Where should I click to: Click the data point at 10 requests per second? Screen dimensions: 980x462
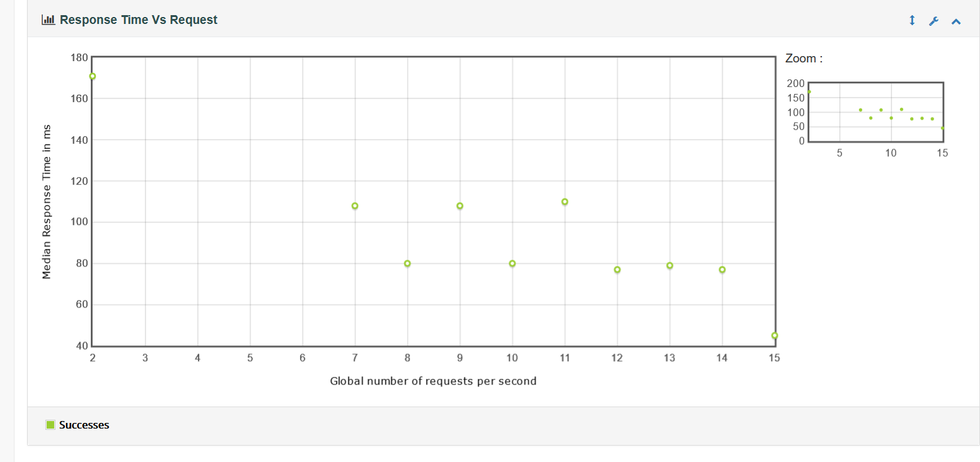point(512,263)
